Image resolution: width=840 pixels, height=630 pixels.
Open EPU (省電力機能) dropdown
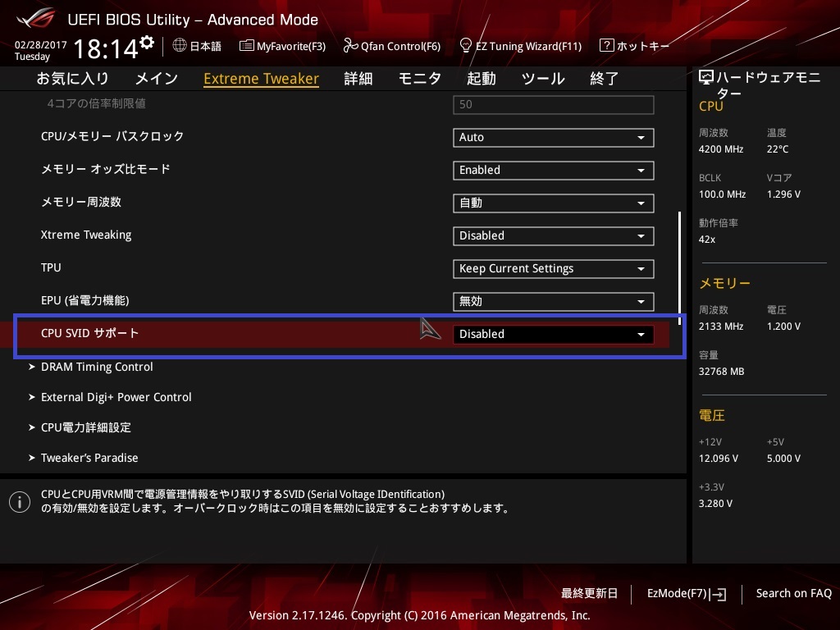pyautogui.click(x=554, y=302)
